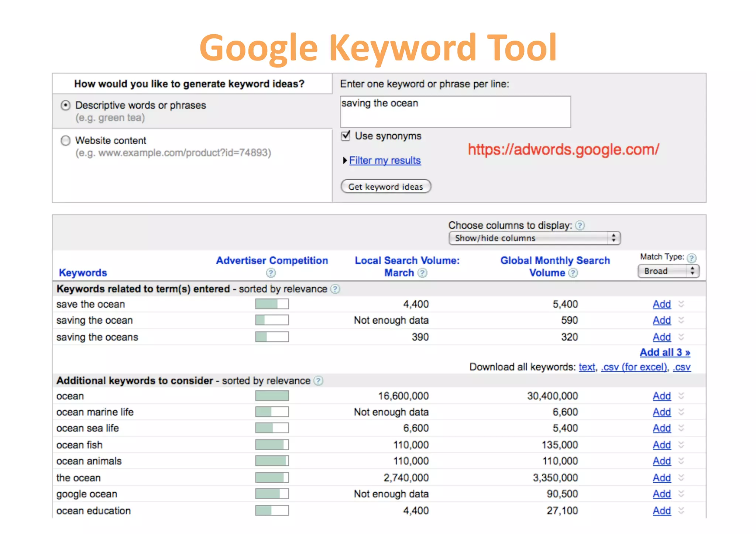Viewport: 756px width, 534px height.
Task: Open help icon beside Advertiser Competition
Action: coord(271,273)
